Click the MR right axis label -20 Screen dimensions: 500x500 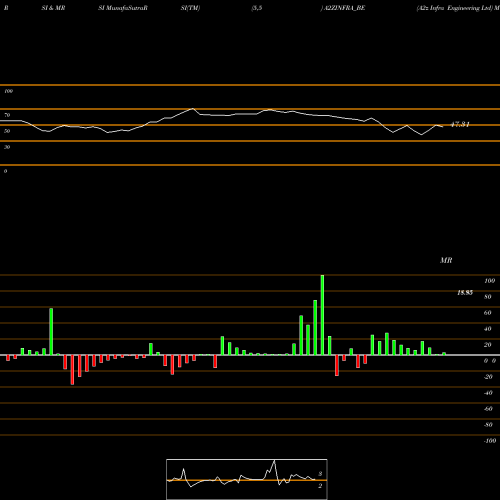pos(488,377)
